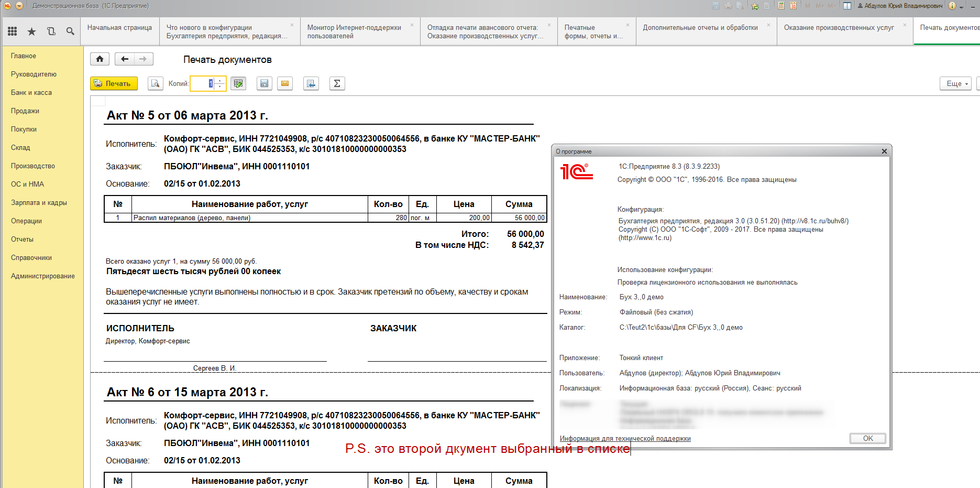Open Продажи section
Screen dimensions: 980x488
tap(25, 111)
